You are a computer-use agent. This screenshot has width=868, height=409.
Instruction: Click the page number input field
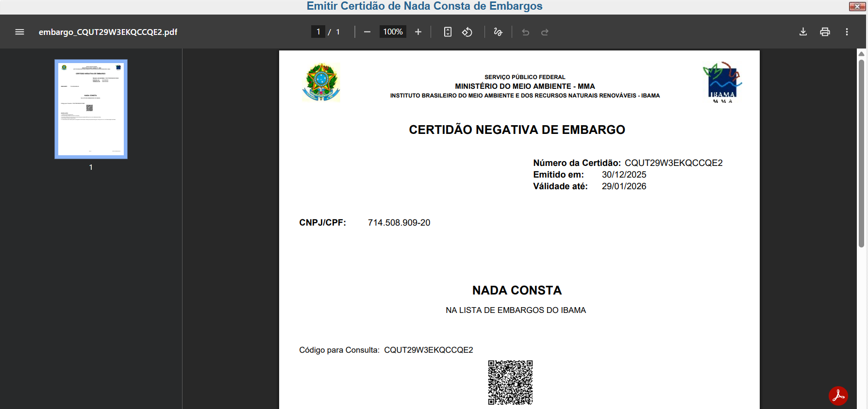318,32
